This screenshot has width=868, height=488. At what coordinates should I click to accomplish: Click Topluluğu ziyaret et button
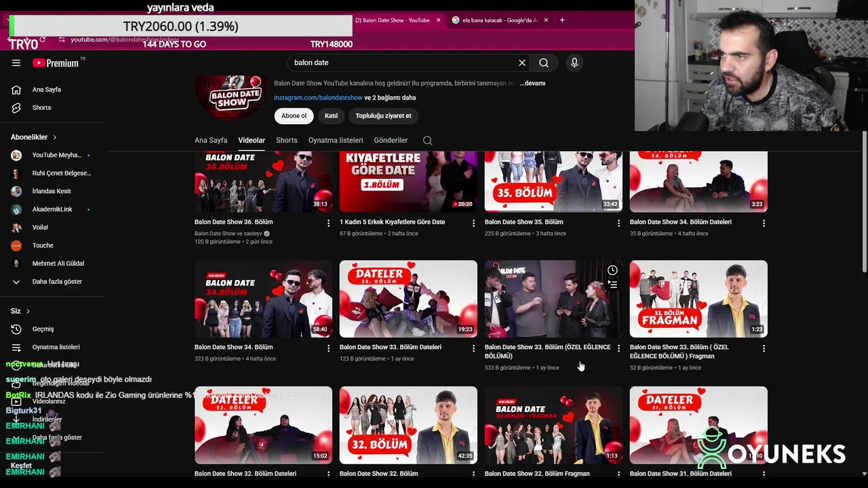pyautogui.click(x=383, y=116)
